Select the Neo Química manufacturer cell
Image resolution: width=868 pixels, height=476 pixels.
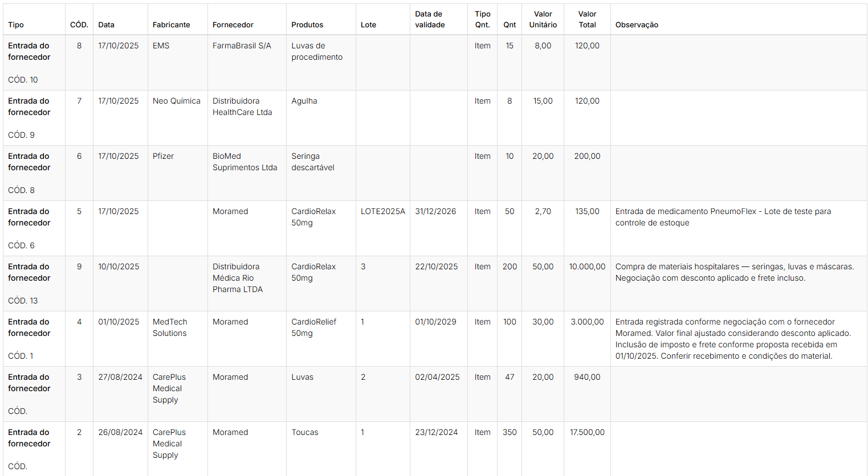(x=176, y=101)
